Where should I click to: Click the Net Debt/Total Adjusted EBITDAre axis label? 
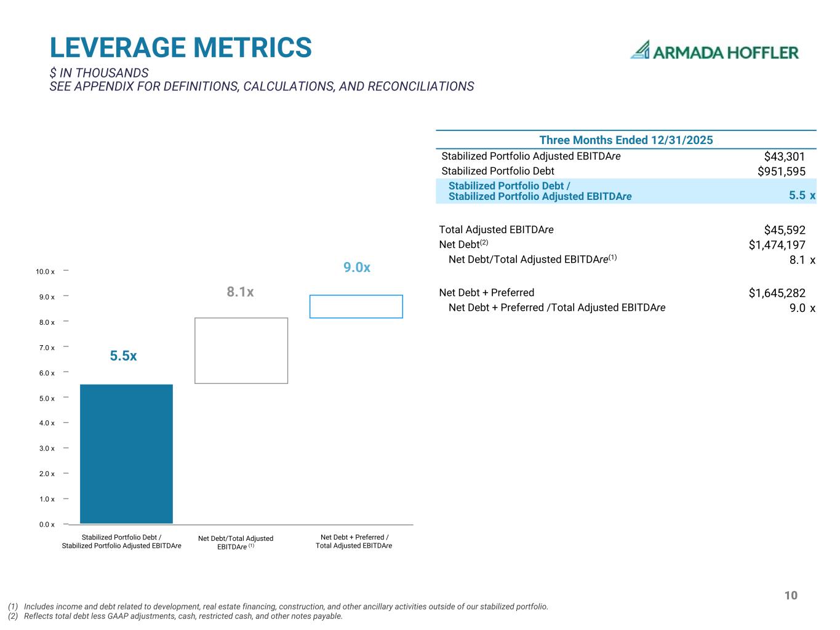click(x=236, y=543)
